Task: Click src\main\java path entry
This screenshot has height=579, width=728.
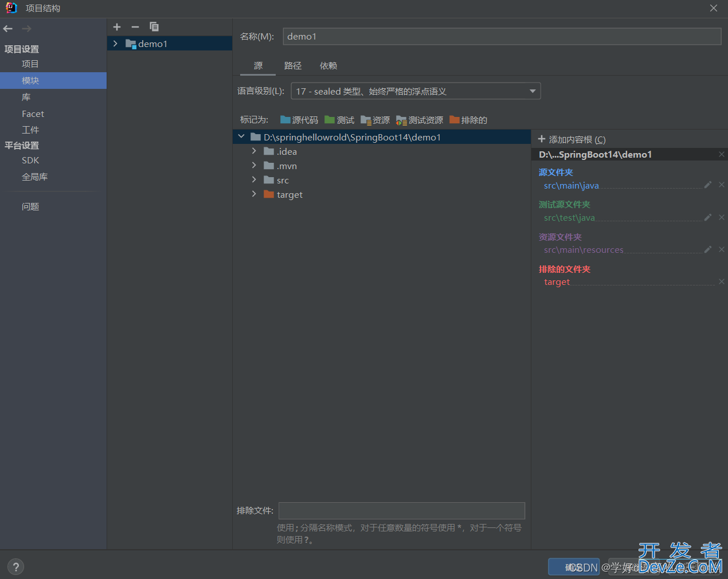Action: click(x=571, y=185)
